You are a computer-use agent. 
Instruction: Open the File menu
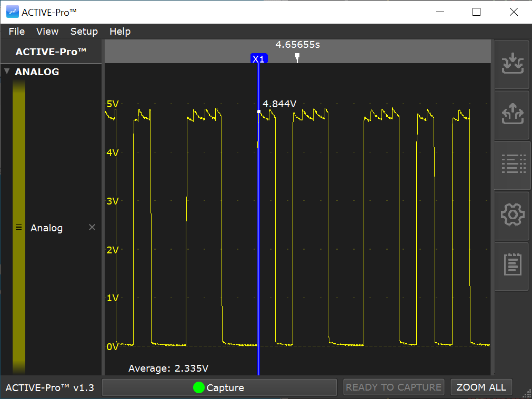click(17, 32)
